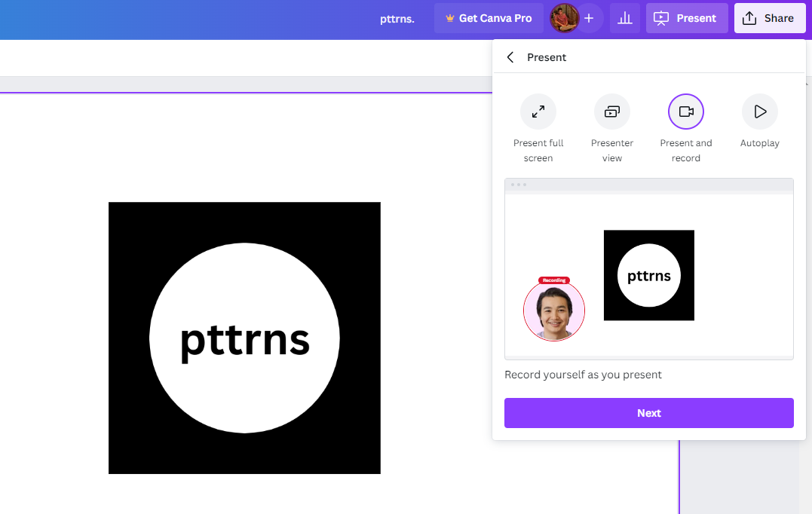Select the pttrns logo on the canvas

pos(244,338)
